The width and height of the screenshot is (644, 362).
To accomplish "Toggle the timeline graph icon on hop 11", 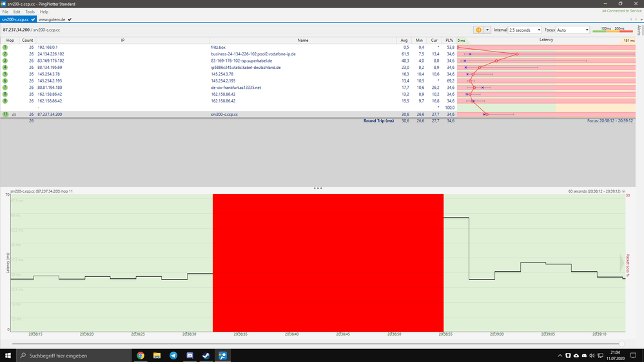I will click(14, 115).
